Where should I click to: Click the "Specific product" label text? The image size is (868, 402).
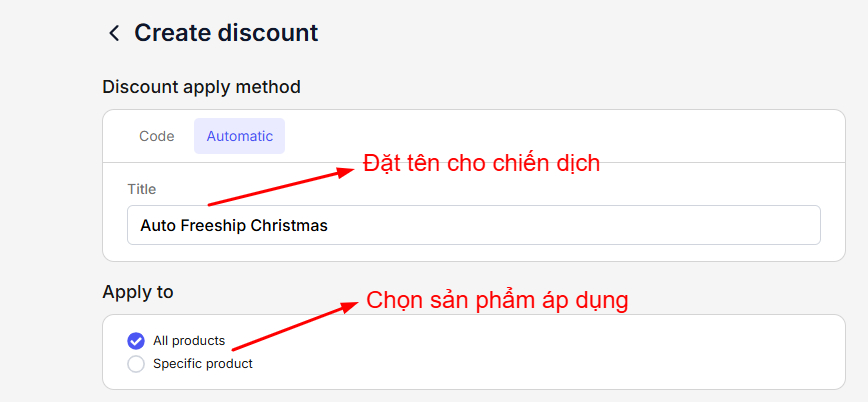(203, 364)
